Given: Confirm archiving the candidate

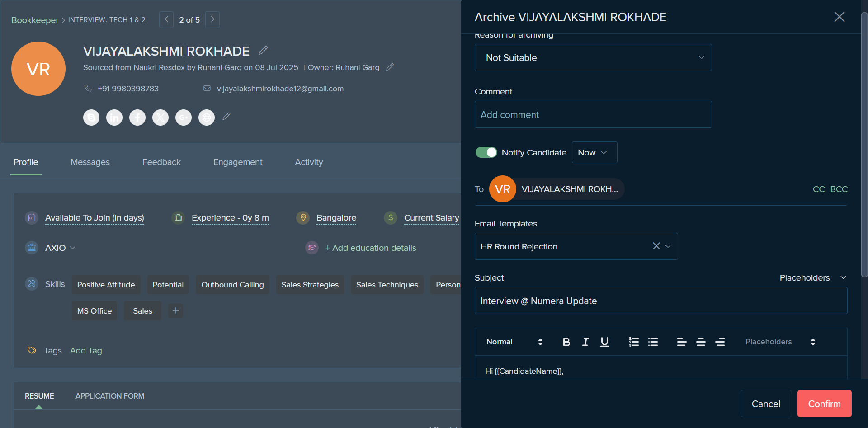Looking at the screenshot, I should pyautogui.click(x=824, y=404).
